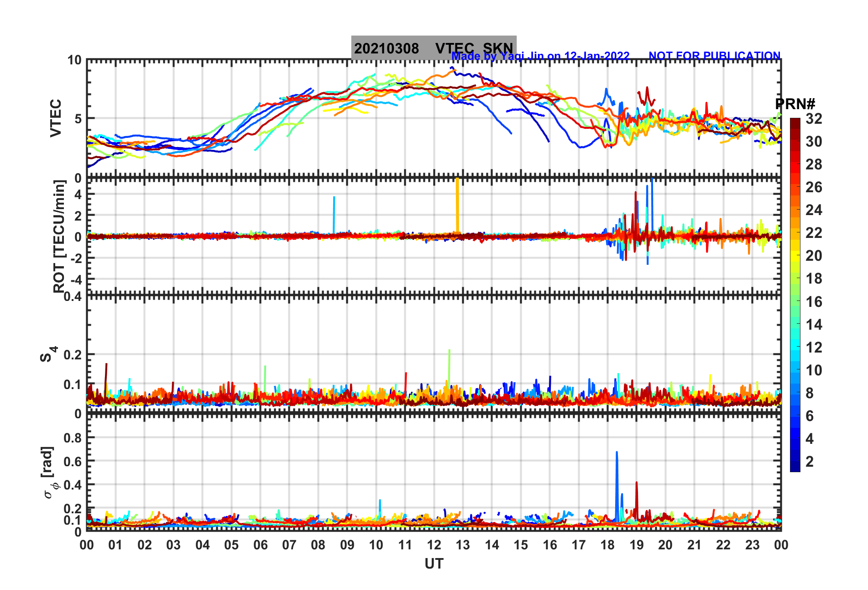Screen dimensions: 868x590
Task: Click the dark red S4 spike near 00:40 UT
Action: click(x=106, y=379)
